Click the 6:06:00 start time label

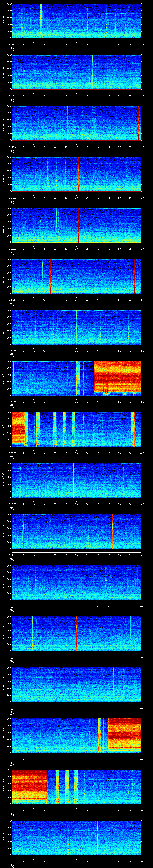(x=12, y=300)
